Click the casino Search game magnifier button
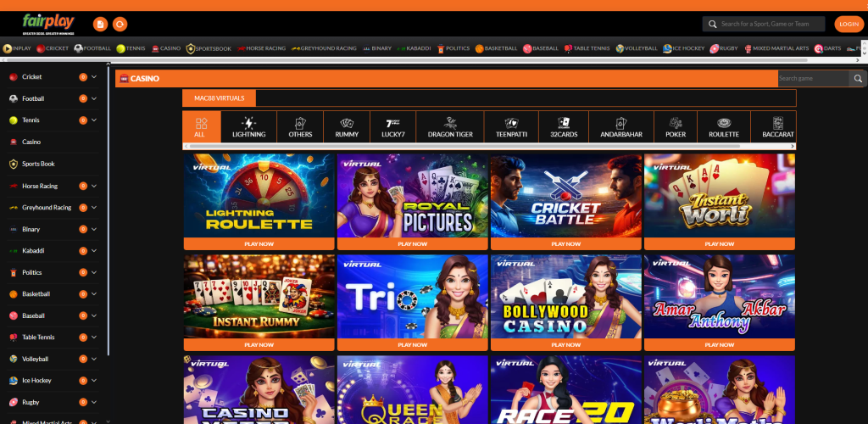The width and height of the screenshot is (868, 424). pyautogui.click(x=858, y=79)
